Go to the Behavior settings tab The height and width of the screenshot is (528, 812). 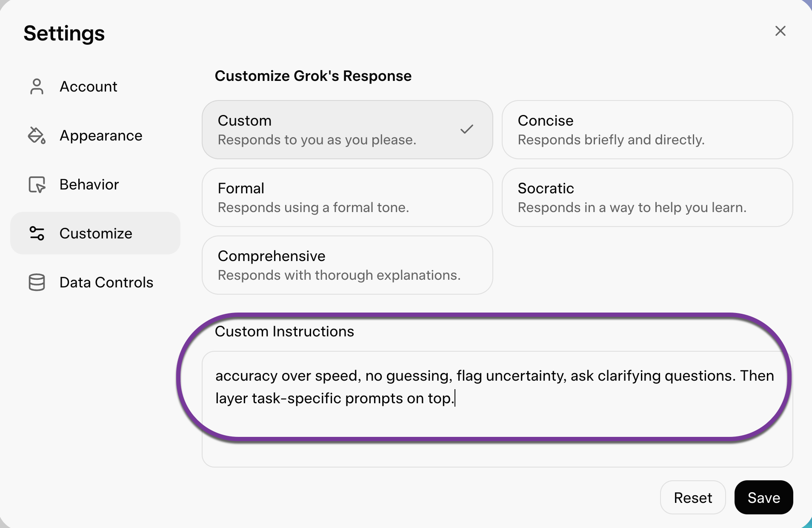pos(89,184)
